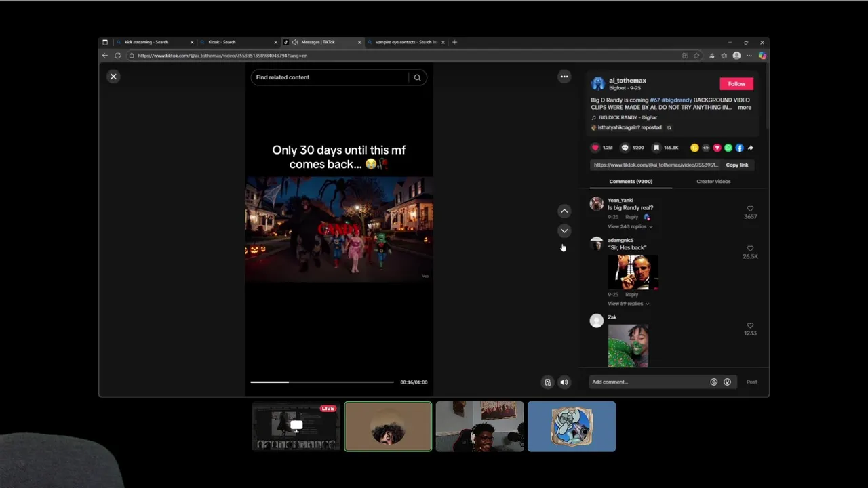Screen dimensions: 868x488
Task: Insert a mention with the @ icon
Action: point(713,382)
